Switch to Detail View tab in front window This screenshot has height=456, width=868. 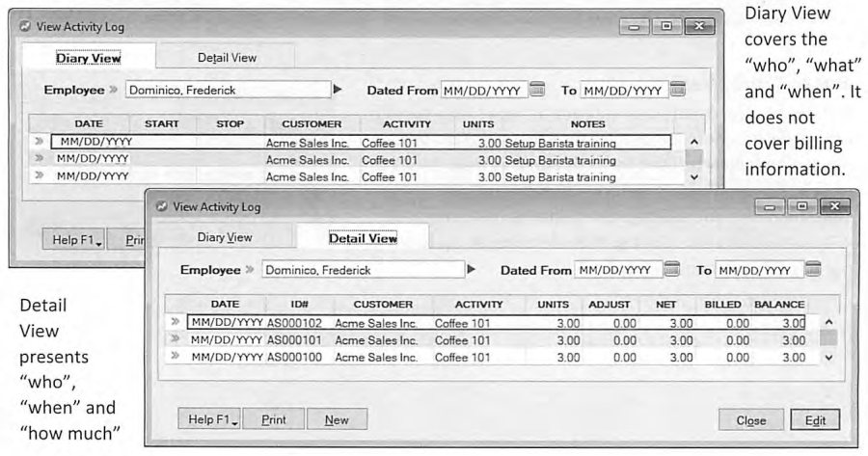[x=363, y=238]
